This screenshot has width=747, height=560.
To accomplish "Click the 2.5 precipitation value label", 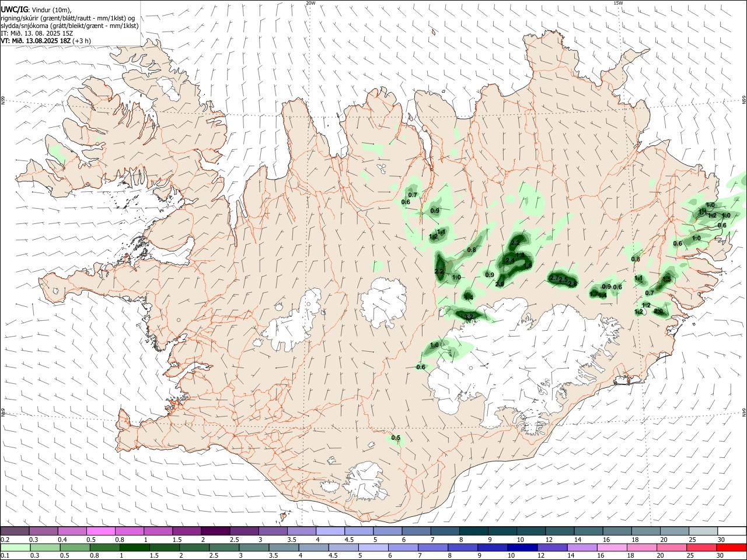I will point(564,279).
